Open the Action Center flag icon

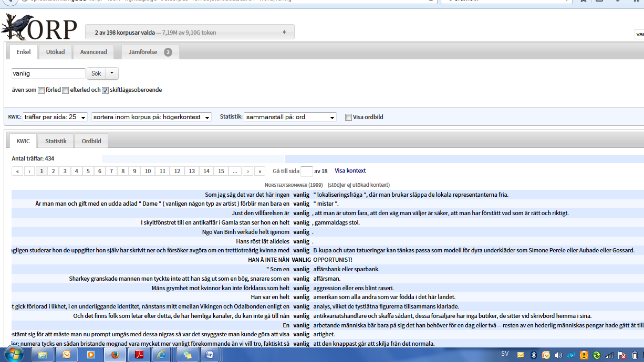621,355
